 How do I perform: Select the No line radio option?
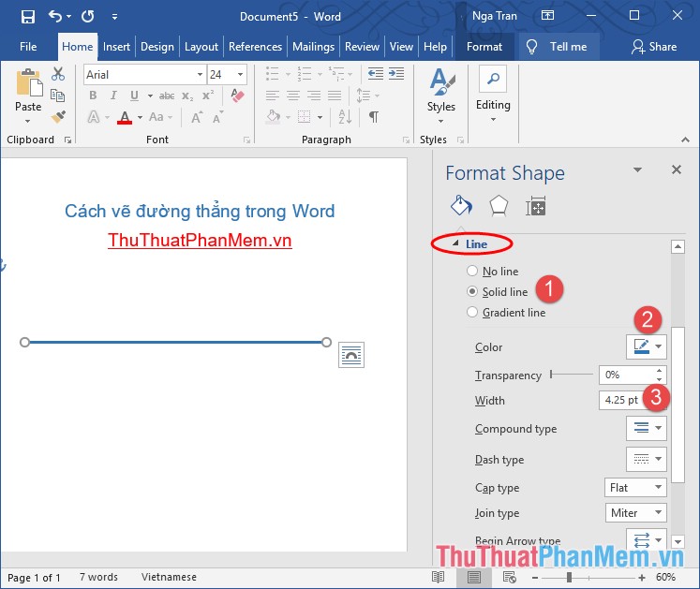point(472,271)
